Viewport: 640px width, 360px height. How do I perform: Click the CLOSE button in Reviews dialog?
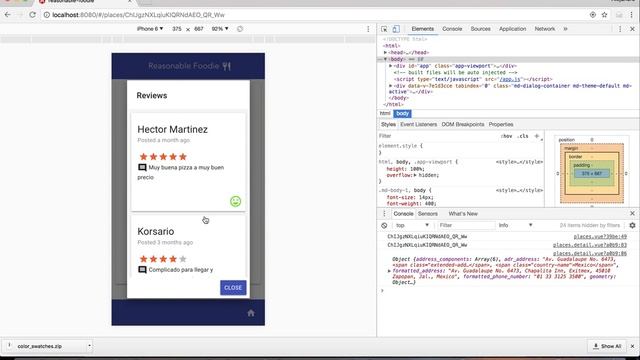click(x=233, y=288)
